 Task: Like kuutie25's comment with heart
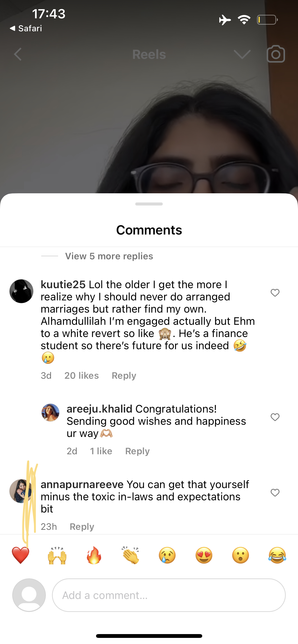coord(275,293)
